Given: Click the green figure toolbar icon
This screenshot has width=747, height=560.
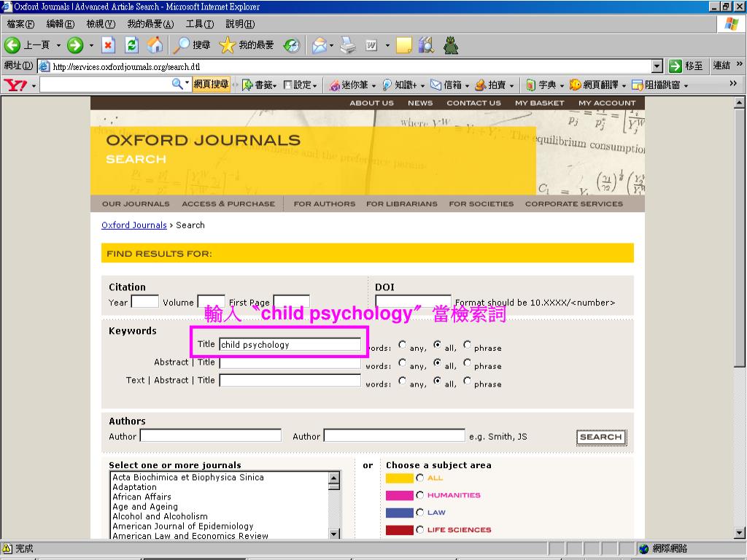Looking at the screenshot, I should pos(451,45).
